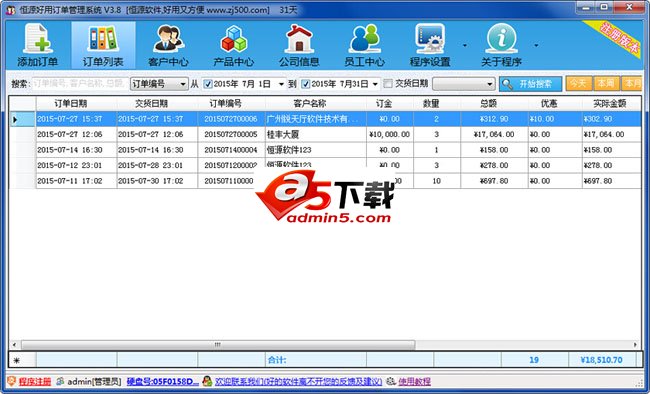
Task: Click the shield icon beside 程序注册
Action: point(12,381)
